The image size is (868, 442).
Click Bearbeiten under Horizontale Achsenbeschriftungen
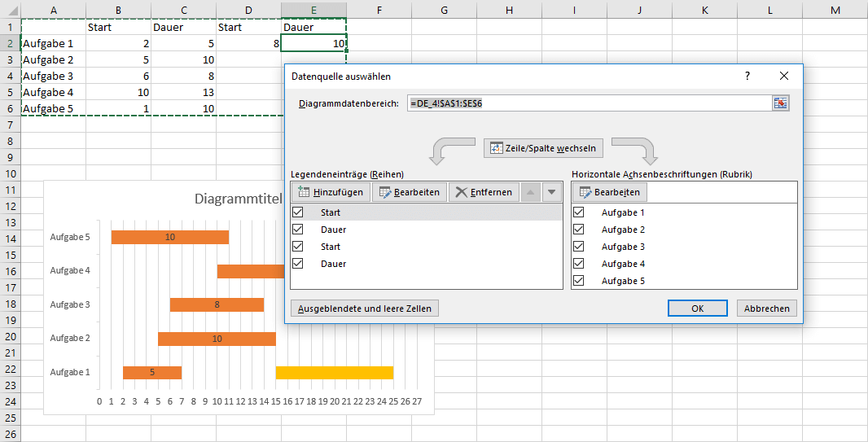click(610, 193)
